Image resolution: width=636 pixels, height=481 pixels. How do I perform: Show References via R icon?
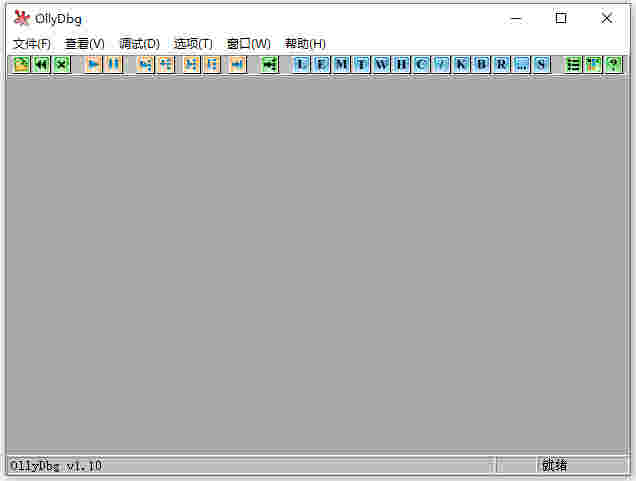(x=501, y=64)
